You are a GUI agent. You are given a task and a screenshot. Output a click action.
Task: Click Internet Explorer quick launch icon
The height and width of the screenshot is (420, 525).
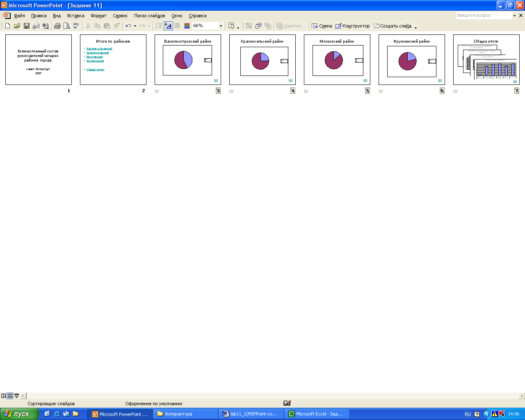(x=57, y=414)
